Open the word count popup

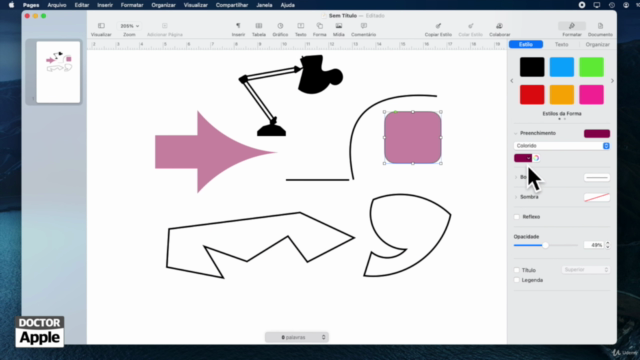[297, 337]
